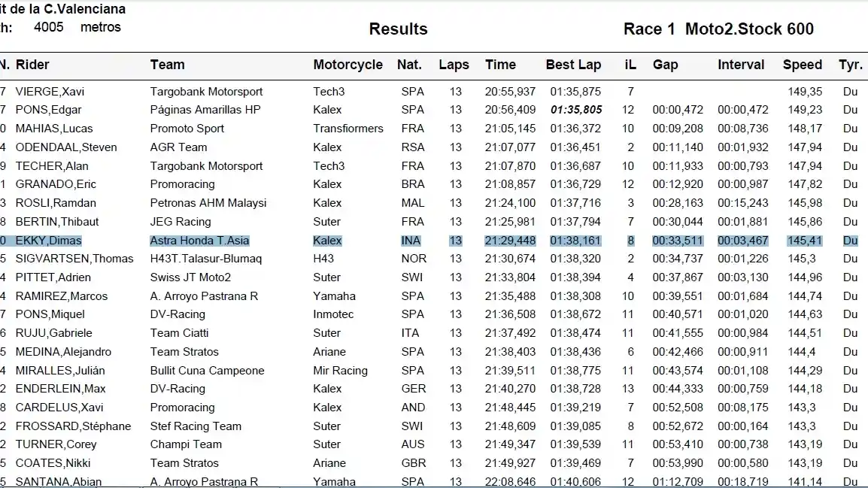Click the Petronas AHM Malaysi team cell

click(208, 203)
